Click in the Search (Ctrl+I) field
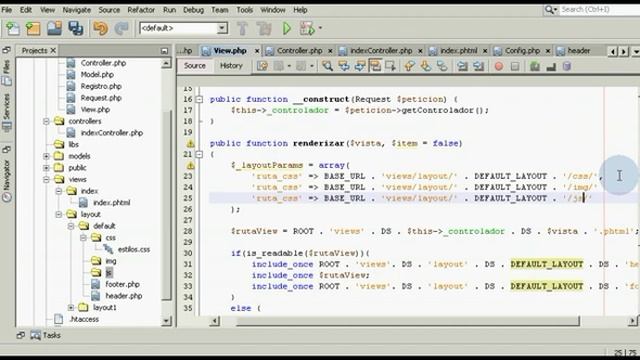 tap(600, 9)
